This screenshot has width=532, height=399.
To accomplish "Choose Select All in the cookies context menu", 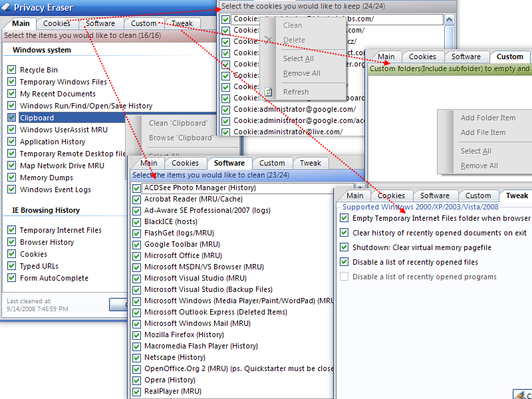I will tap(298, 59).
